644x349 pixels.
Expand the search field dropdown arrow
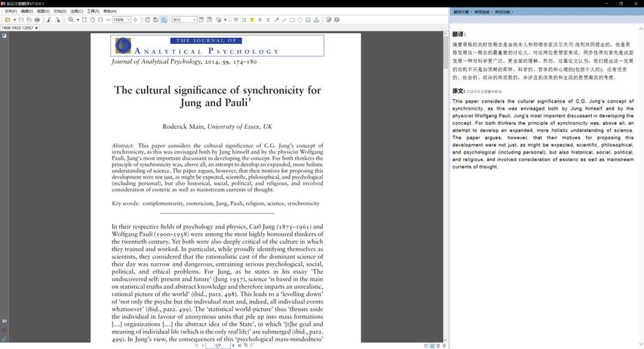pos(194,20)
